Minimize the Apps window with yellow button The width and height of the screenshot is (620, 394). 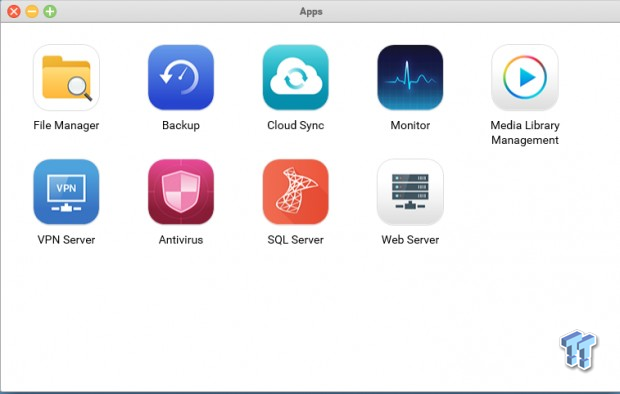[32, 11]
